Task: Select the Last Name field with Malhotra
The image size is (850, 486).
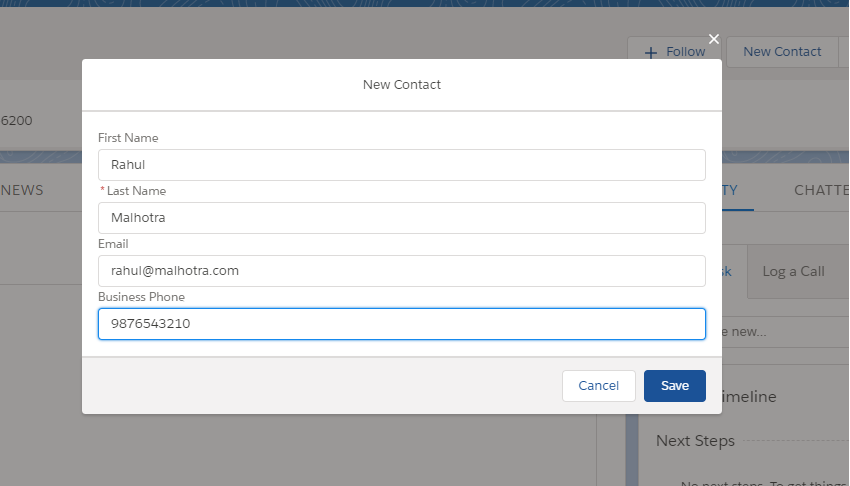Action: pyautogui.click(x=402, y=218)
